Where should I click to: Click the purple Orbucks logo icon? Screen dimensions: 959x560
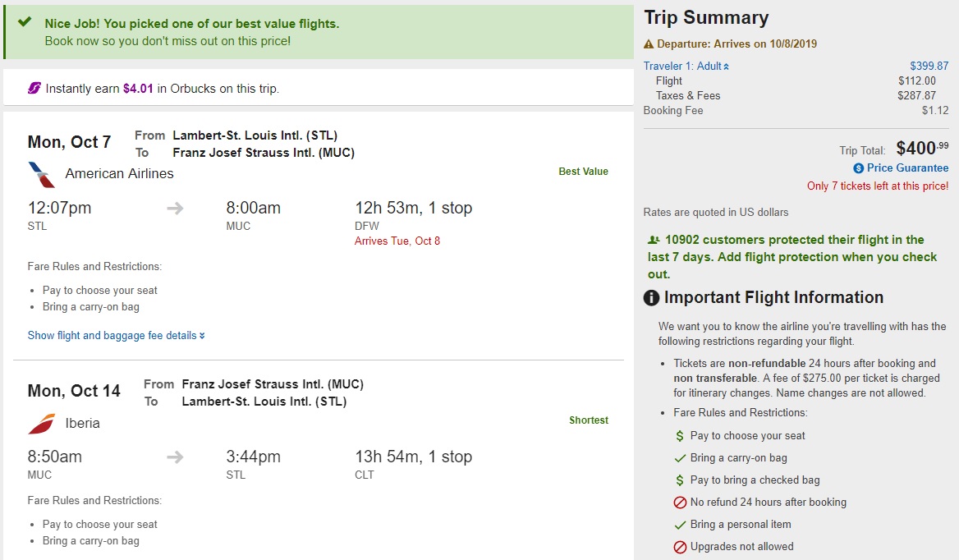34,88
